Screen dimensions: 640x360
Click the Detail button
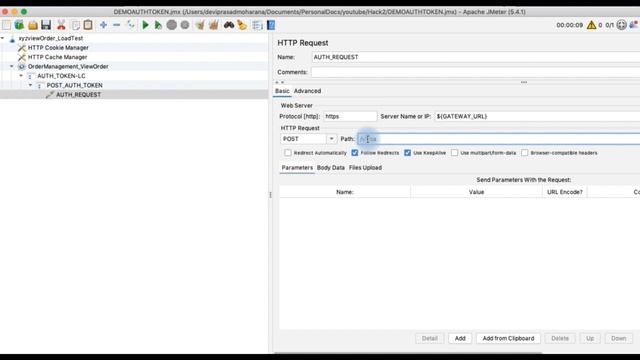(x=429, y=338)
